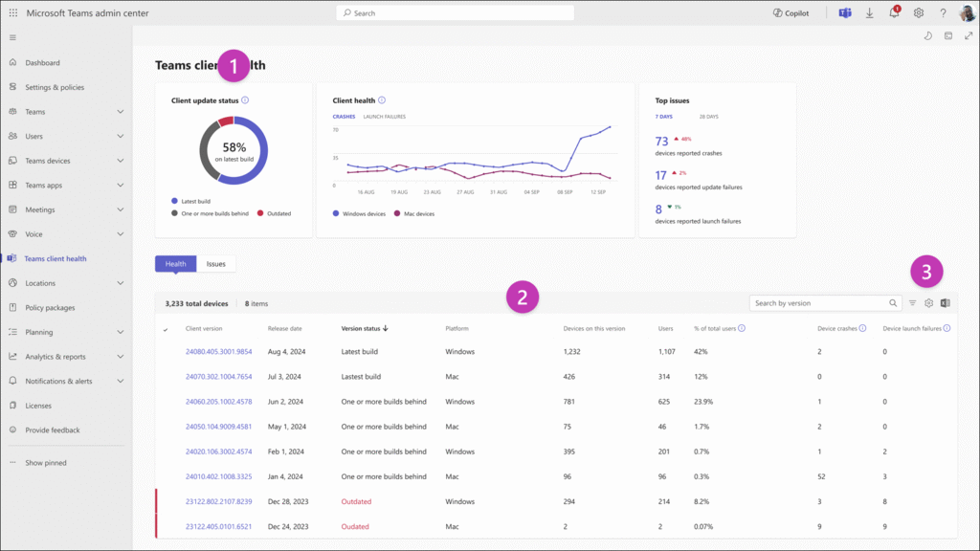Open the notifications bell
Screen dimensions: 980x551
point(895,12)
